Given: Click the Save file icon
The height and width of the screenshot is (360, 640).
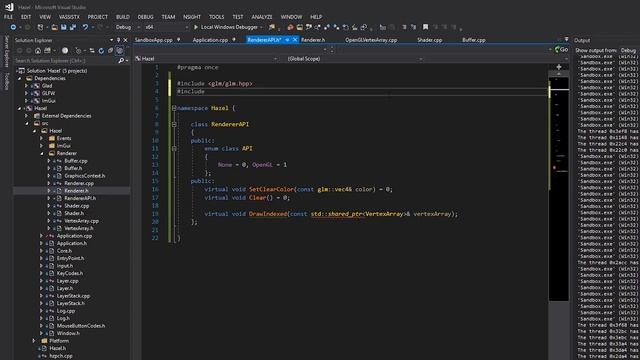Looking at the screenshot, I should (x=64, y=27).
